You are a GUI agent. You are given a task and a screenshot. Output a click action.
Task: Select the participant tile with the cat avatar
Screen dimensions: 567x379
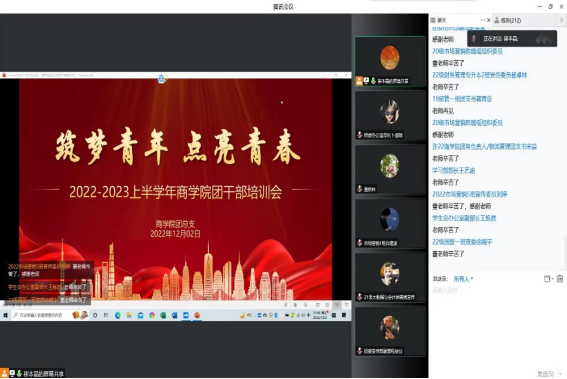390,277
